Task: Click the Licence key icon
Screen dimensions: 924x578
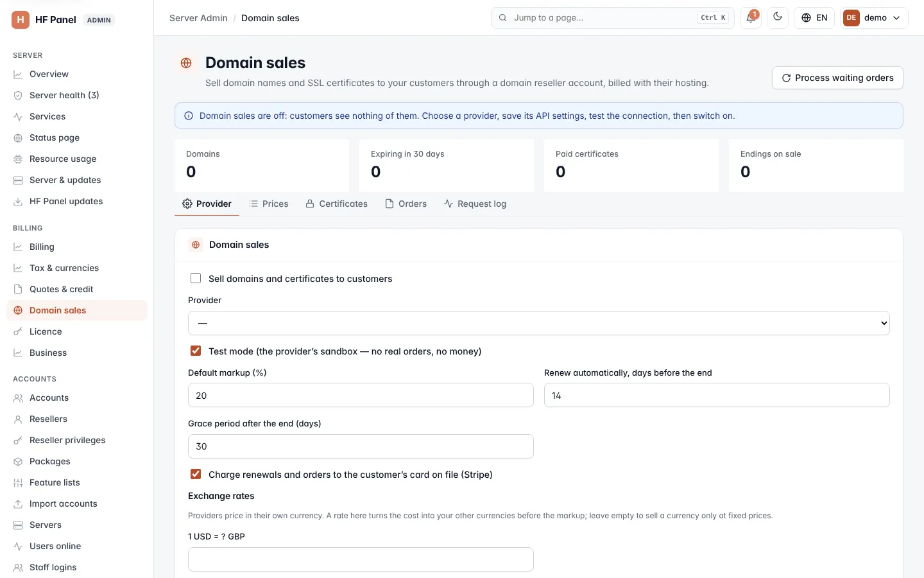Action: (18, 332)
